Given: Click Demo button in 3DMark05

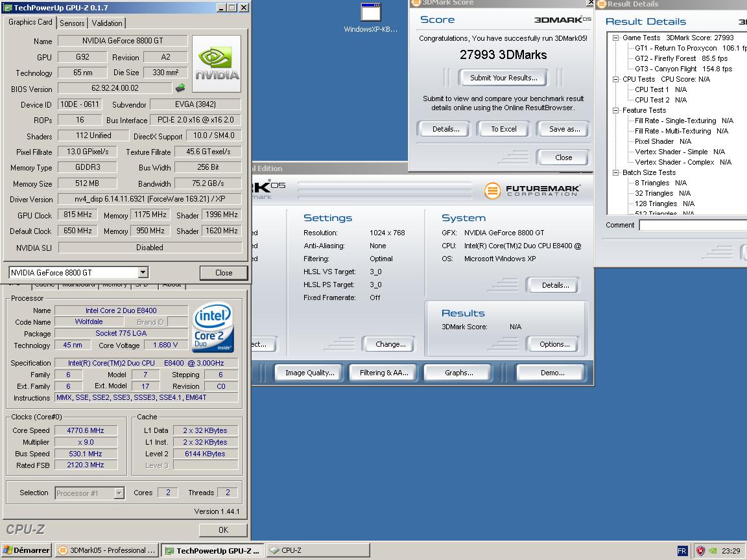Looking at the screenshot, I should [552, 373].
